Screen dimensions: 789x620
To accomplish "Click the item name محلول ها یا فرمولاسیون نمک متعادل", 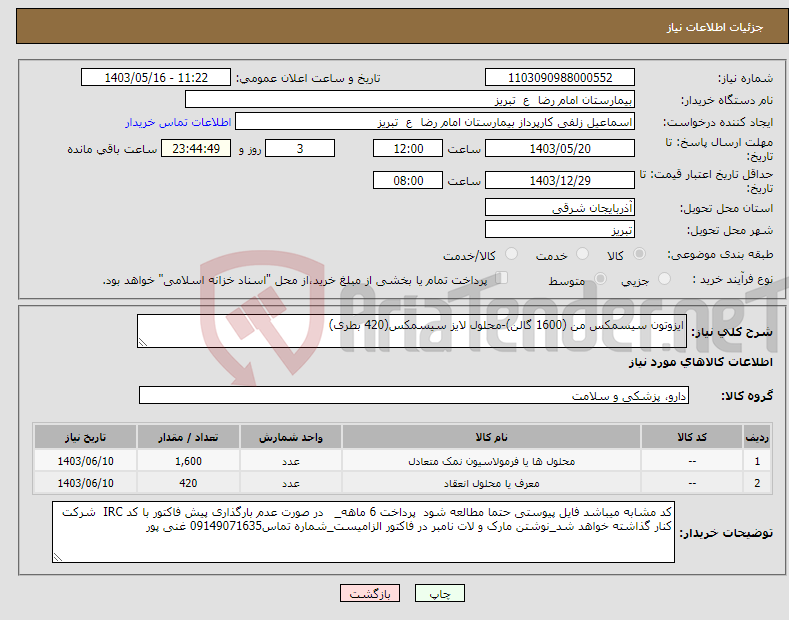I will coord(491,461).
